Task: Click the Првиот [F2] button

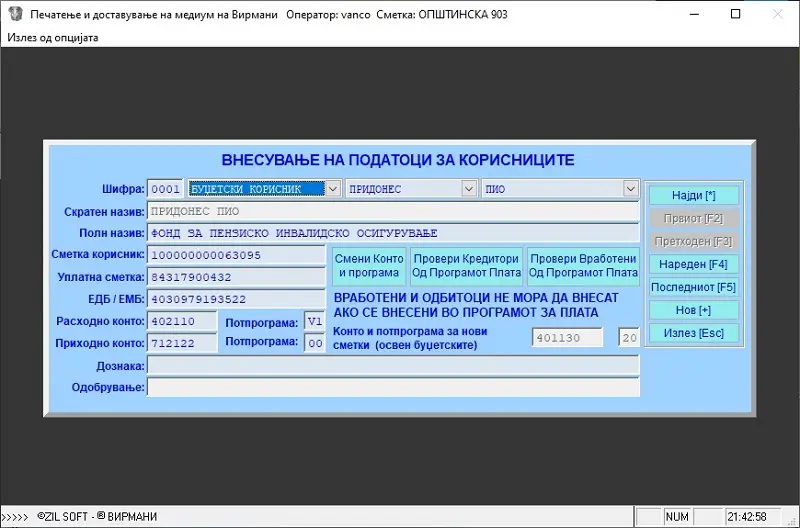Action: click(693, 218)
